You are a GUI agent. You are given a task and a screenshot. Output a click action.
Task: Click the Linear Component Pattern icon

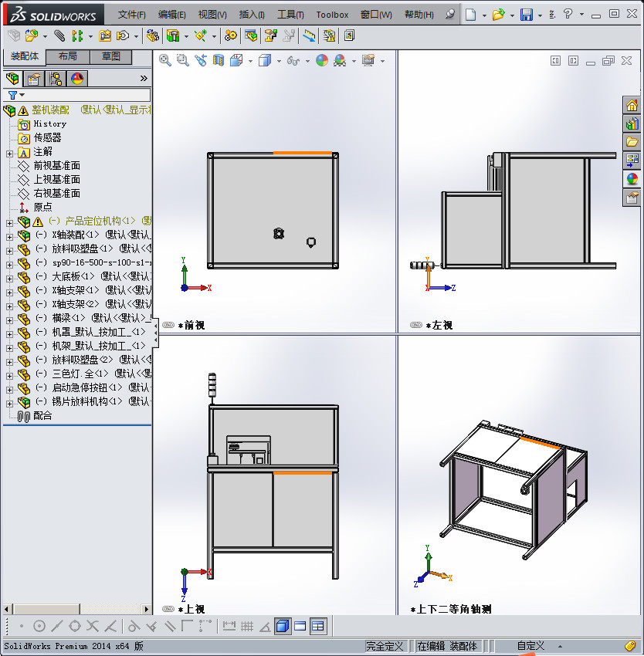(x=77, y=36)
